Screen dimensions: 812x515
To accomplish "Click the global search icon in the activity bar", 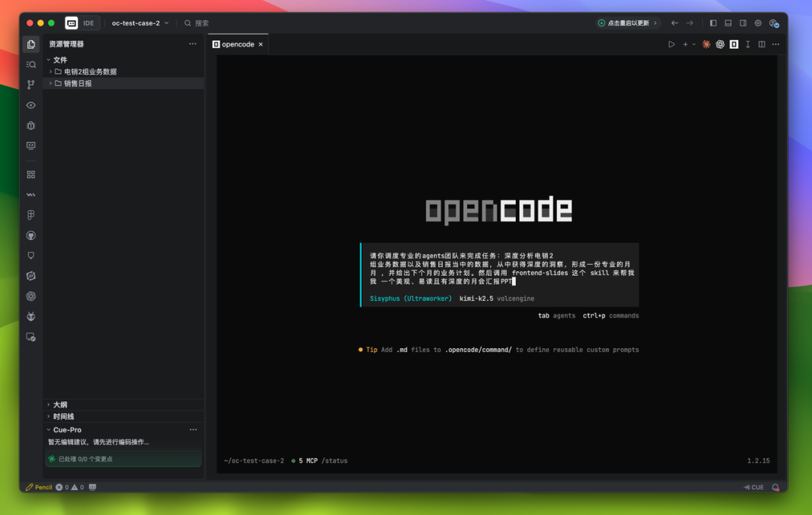I will click(x=31, y=65).
